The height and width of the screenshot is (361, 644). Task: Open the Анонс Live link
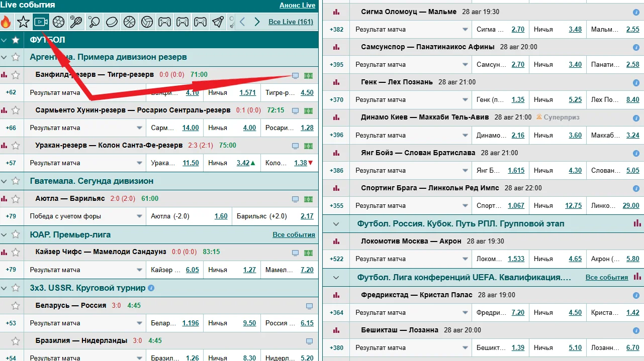tap(297, 6)
